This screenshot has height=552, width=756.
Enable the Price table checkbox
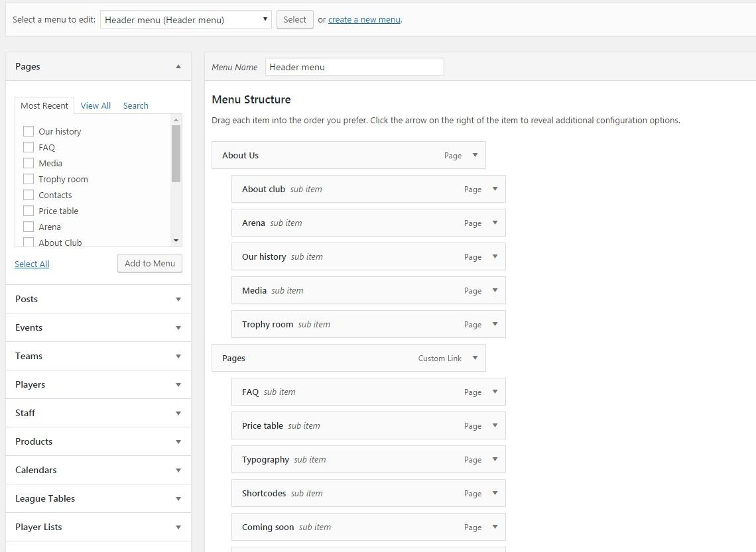[29, 211]
